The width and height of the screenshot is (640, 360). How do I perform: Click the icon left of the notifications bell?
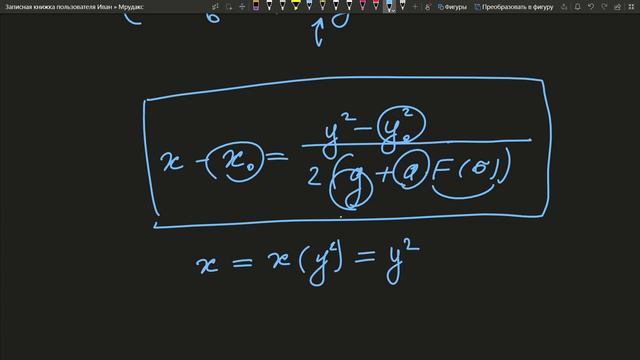(564, 7)
